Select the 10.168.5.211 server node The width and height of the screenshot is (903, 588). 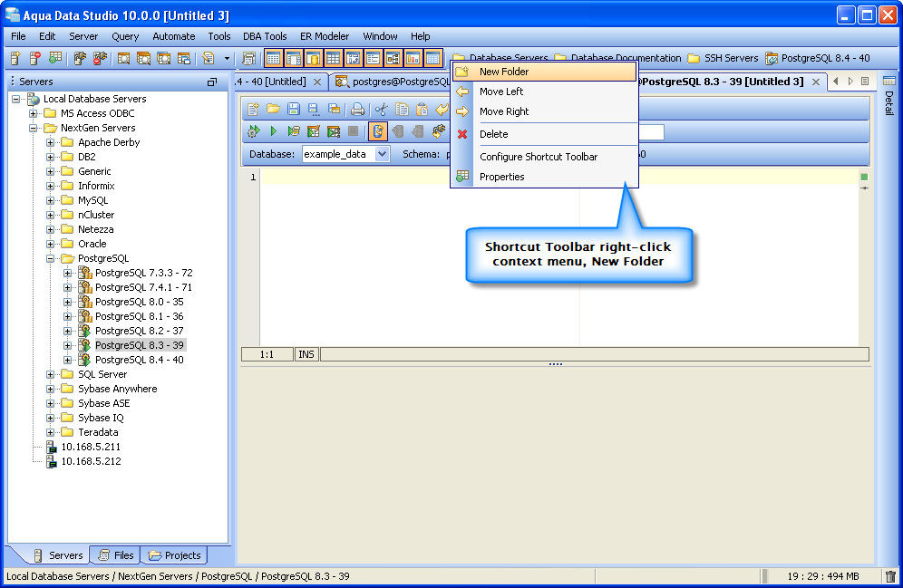coord(91,447)
